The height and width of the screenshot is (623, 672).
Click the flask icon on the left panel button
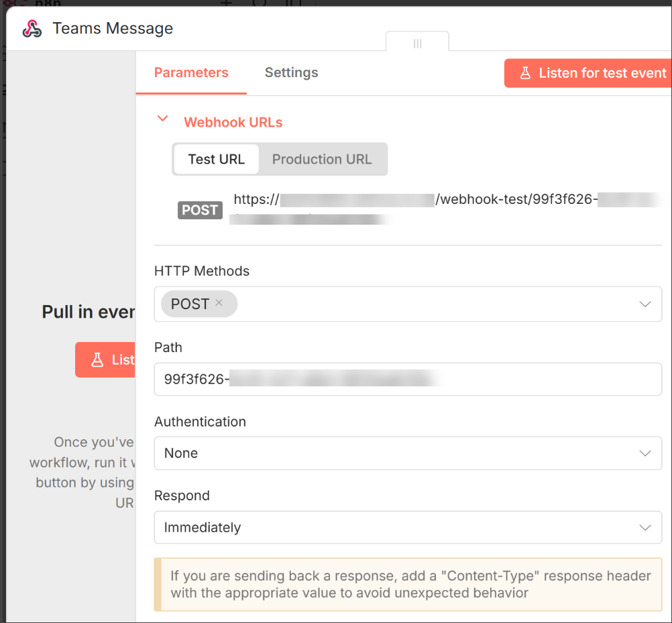click(x=97, y=360)
